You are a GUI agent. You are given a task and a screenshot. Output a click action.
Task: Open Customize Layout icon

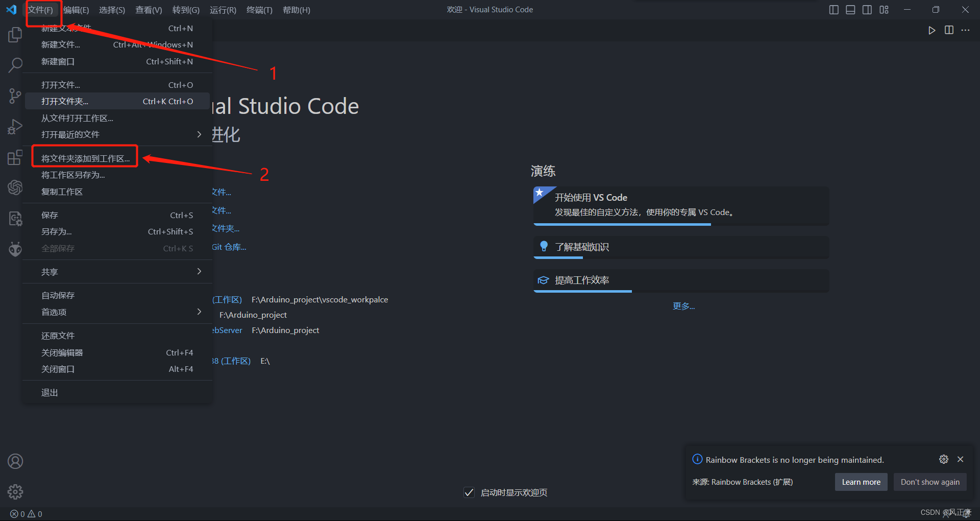[884, 10]
